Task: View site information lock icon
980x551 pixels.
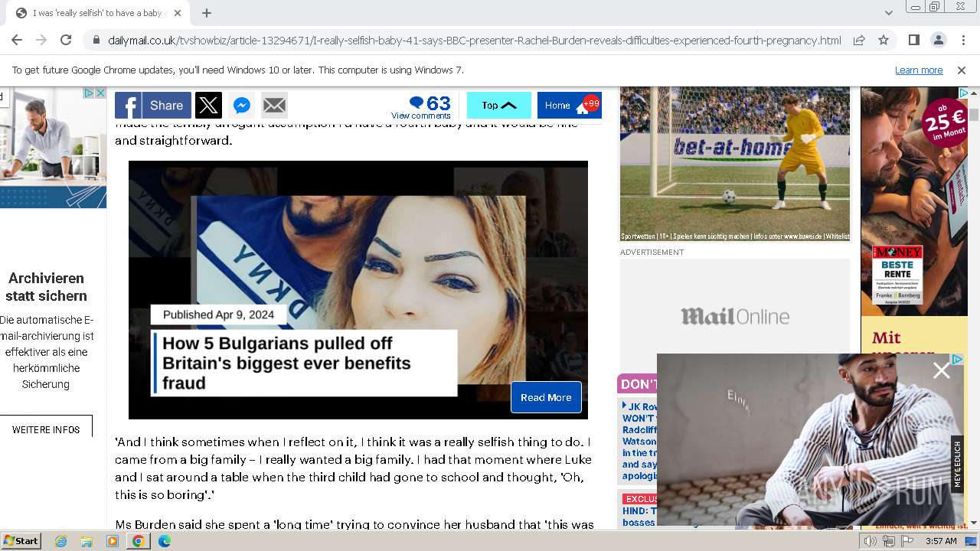Action: (96, 41)
